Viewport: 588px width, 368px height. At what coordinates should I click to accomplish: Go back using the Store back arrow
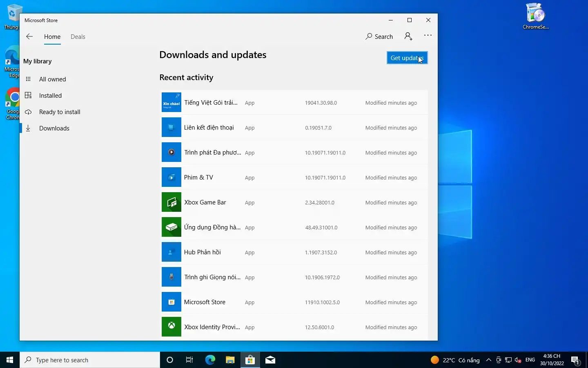coord(29,36)
